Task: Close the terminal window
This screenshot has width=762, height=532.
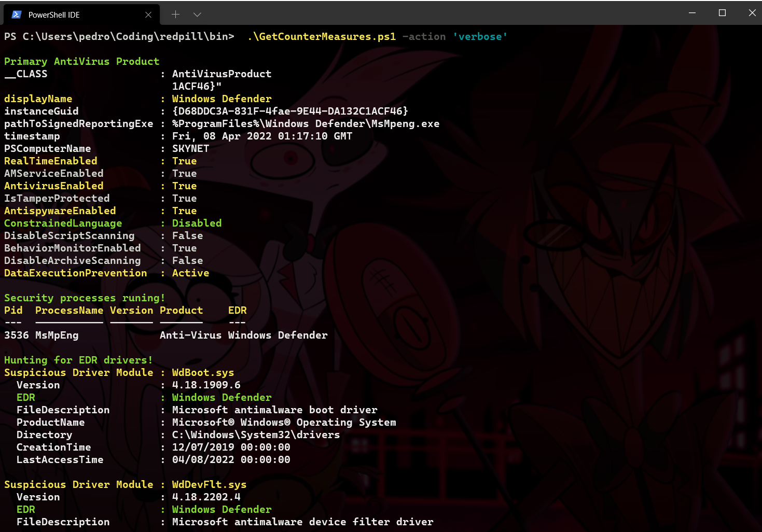Action: 752,12
